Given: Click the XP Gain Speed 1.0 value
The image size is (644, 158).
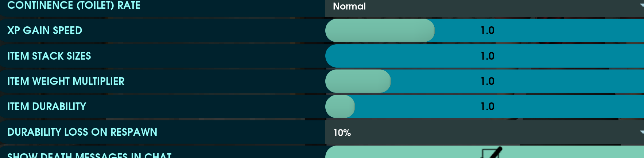Looking at the screenshot, I should coord(487,30).
